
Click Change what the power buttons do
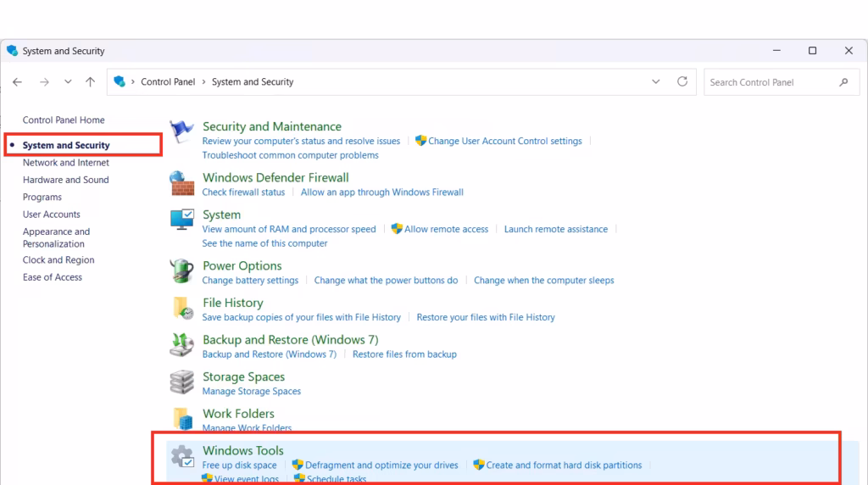pos(386,281)
